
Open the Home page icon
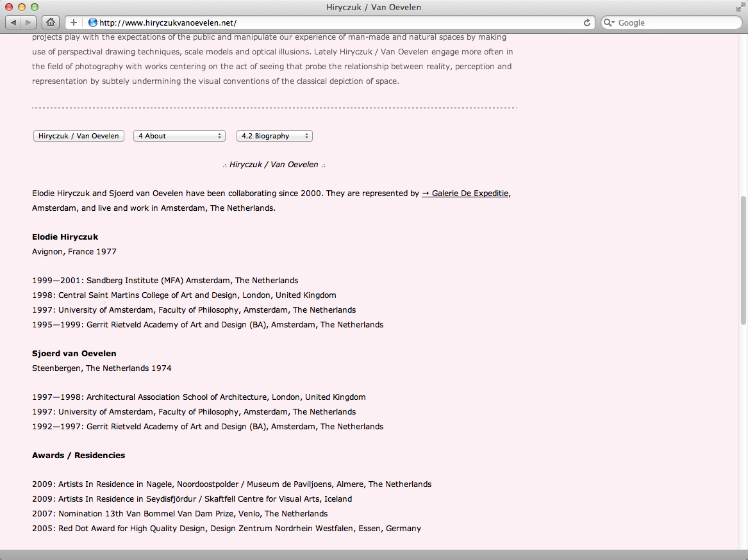(x=50, y=22)
